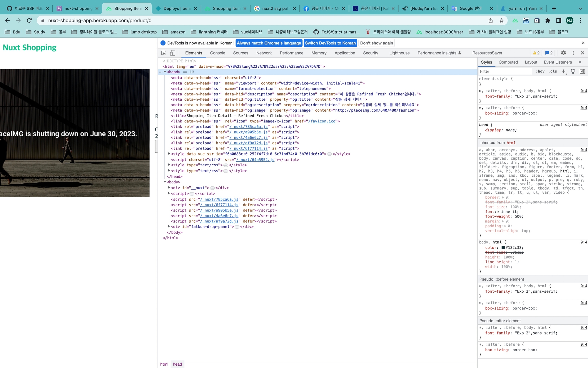The width and height of the screenshot is (588, 368).
Task: Open the HJ profile avatar
Action: click(x=569, y=20)
